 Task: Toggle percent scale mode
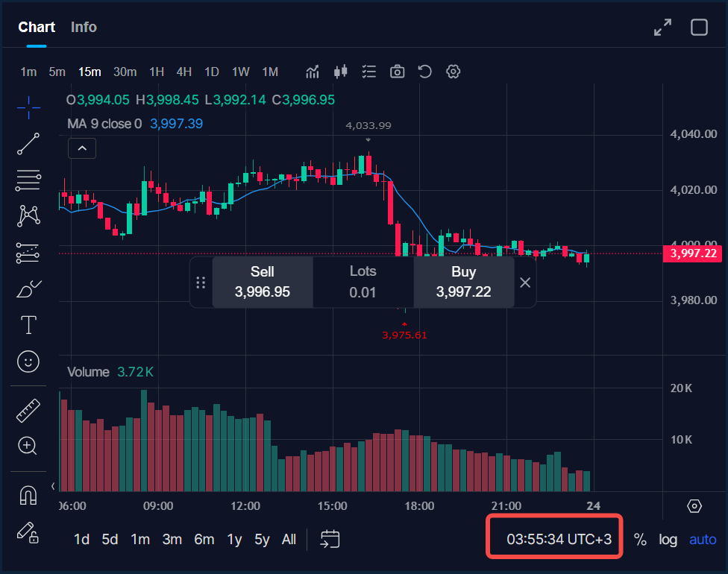point(640,540)
